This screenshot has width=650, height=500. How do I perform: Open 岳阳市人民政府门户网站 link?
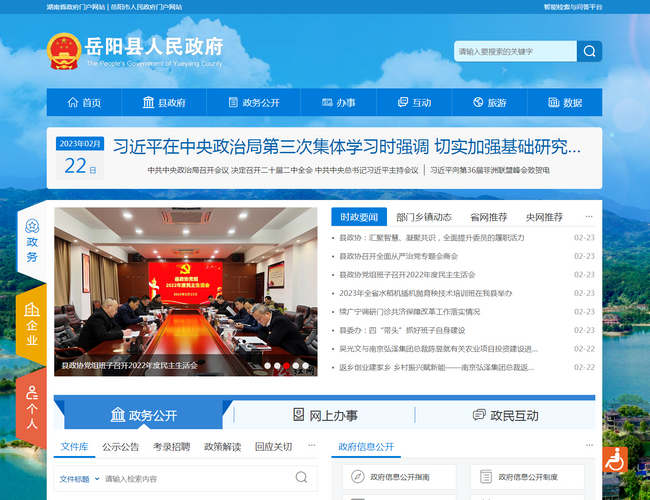pyautogui.click(x=146, y=7)
